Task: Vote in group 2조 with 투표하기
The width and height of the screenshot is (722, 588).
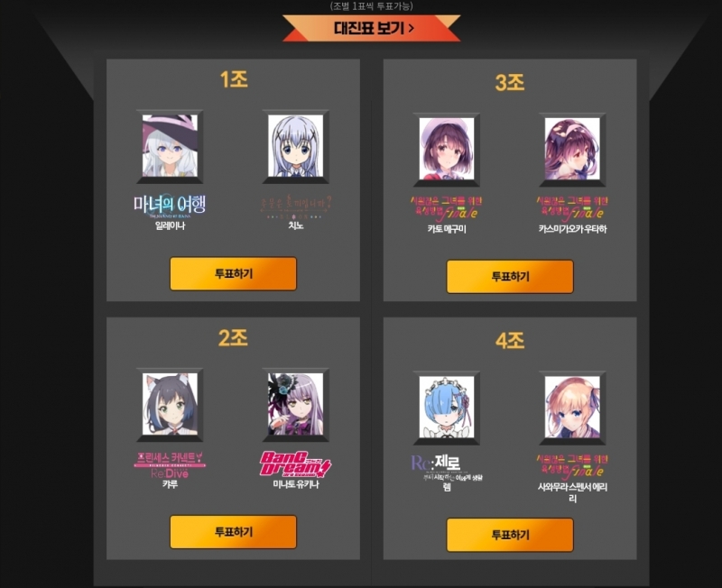Action: pyautogui.click(x=234, y=532)
